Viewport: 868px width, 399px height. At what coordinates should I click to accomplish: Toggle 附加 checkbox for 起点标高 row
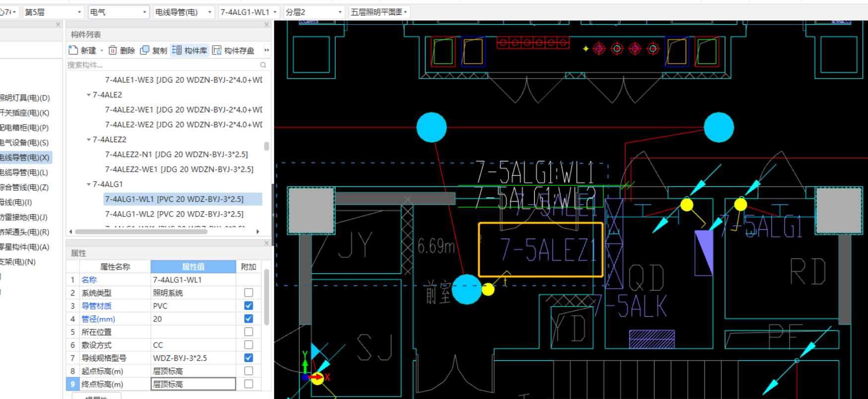tap(249, 371)
